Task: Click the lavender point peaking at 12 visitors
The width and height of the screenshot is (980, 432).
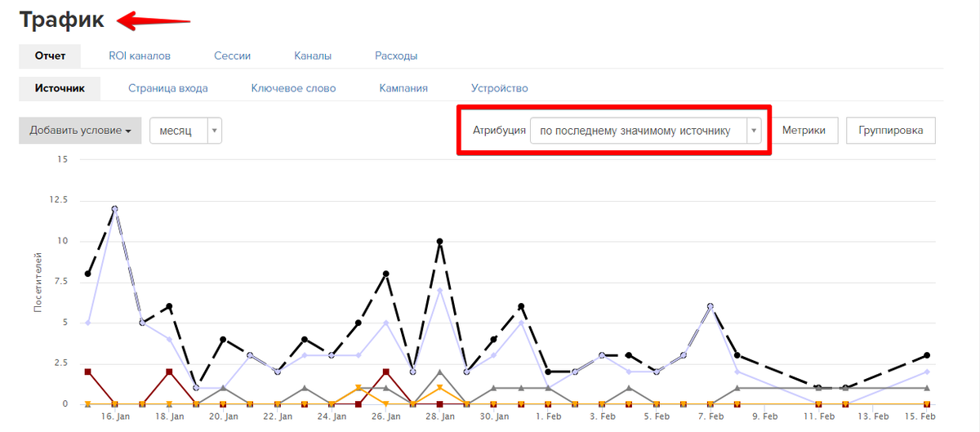Action: tap(114, 209)
